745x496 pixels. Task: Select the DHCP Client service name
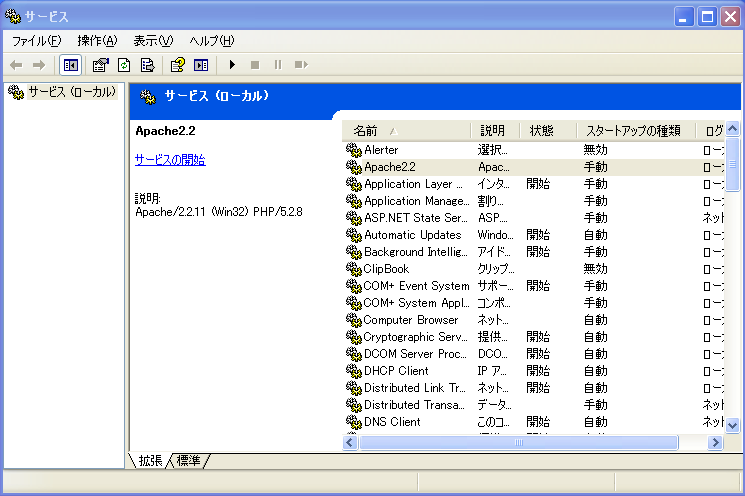(x=396, y=371)
